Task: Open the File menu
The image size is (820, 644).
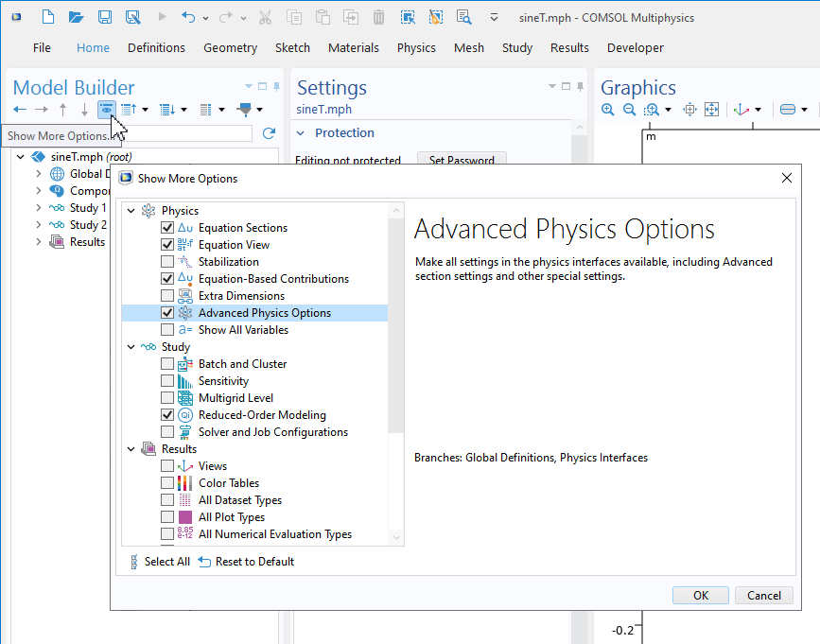Action: (42, 47)
